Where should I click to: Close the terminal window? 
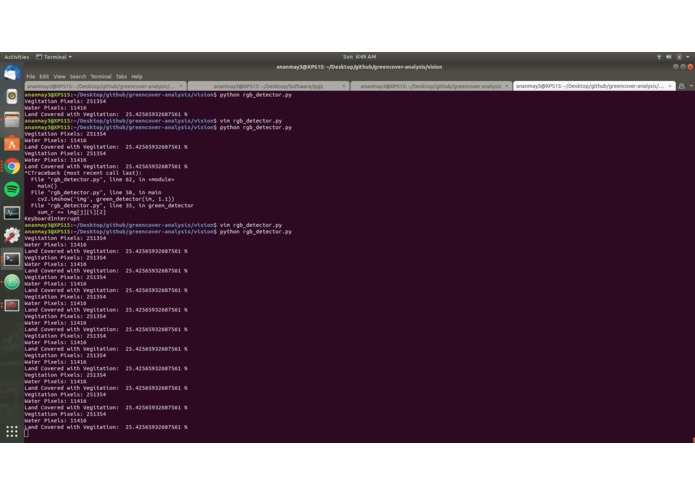pyautogui.click(x=690, y=67)
